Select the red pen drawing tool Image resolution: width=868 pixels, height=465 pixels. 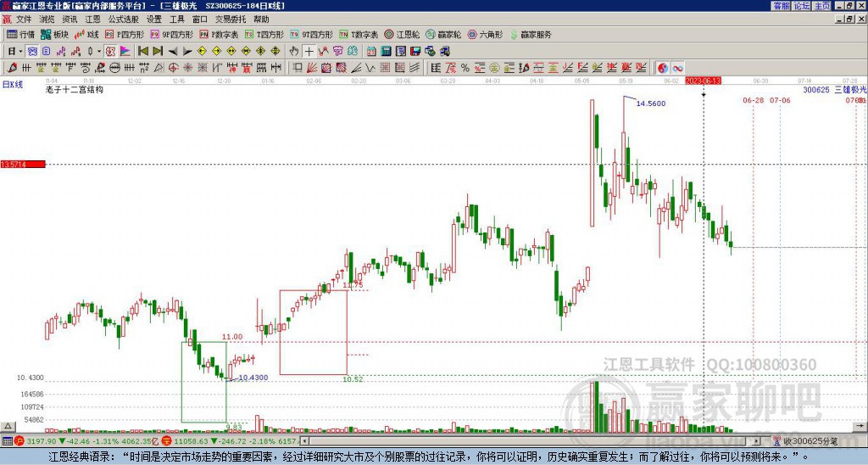coord(12,68)
